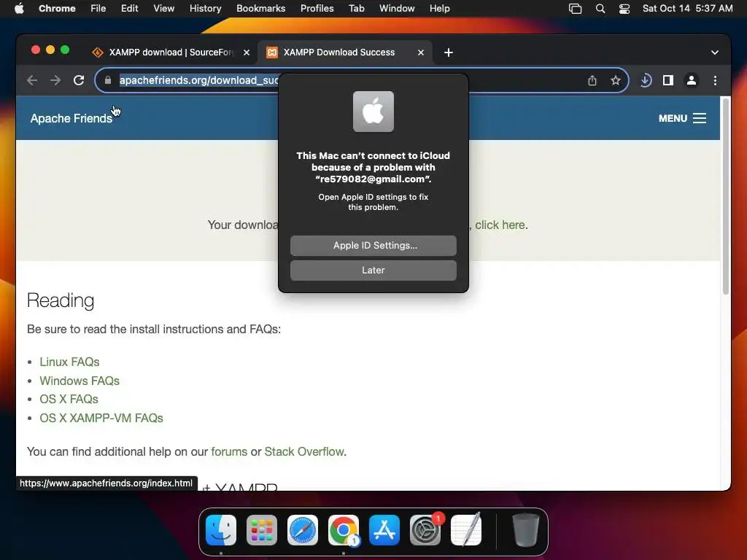Open the OS X FAQs link
The image size is (747, 560).
(69, 399)
